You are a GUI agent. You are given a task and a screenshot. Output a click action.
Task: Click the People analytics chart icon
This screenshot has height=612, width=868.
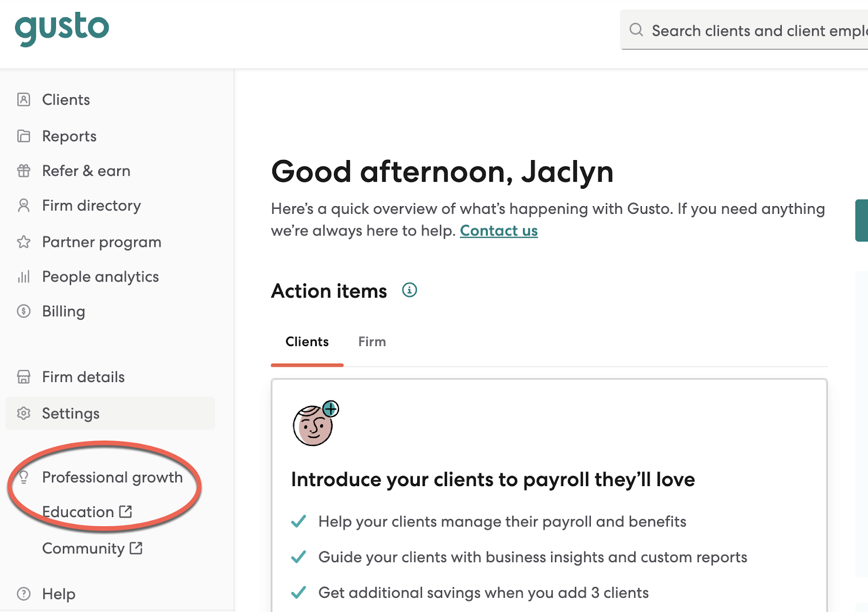click(24, 277)
